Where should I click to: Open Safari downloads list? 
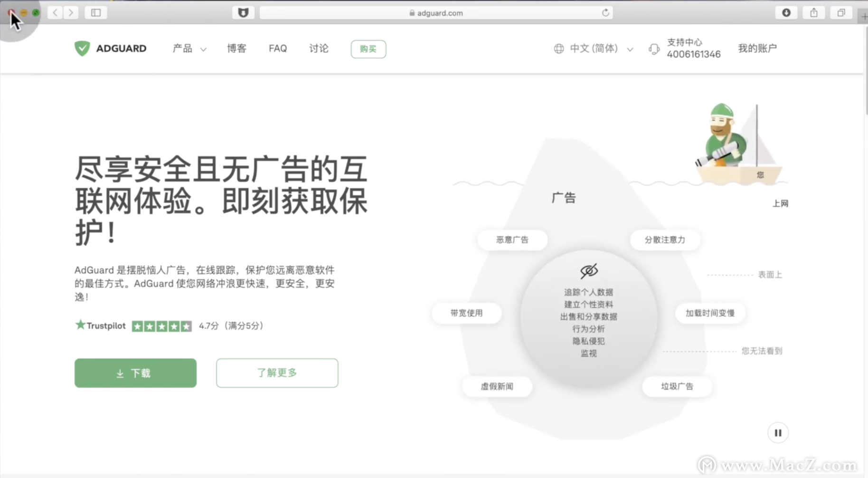(786, 13)
